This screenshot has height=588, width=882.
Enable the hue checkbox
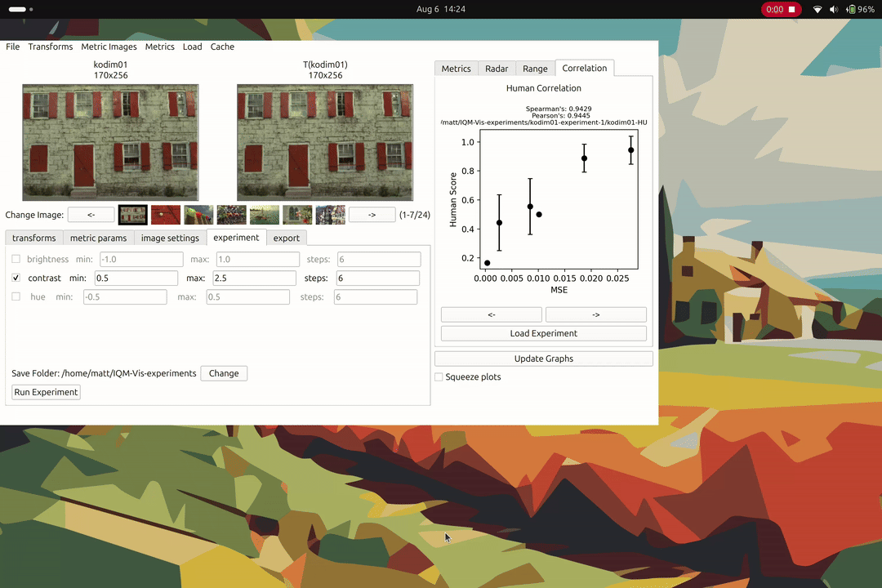point(16,296)
